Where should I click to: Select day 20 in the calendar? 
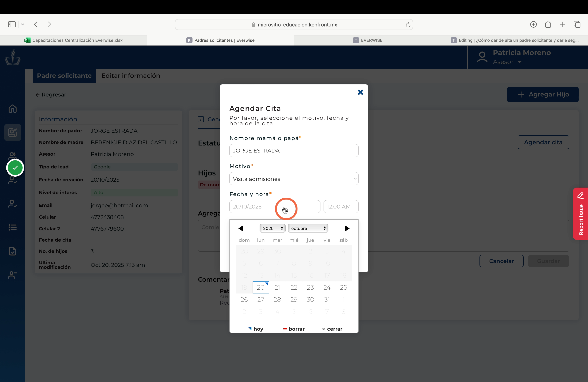tap(261, 287)
